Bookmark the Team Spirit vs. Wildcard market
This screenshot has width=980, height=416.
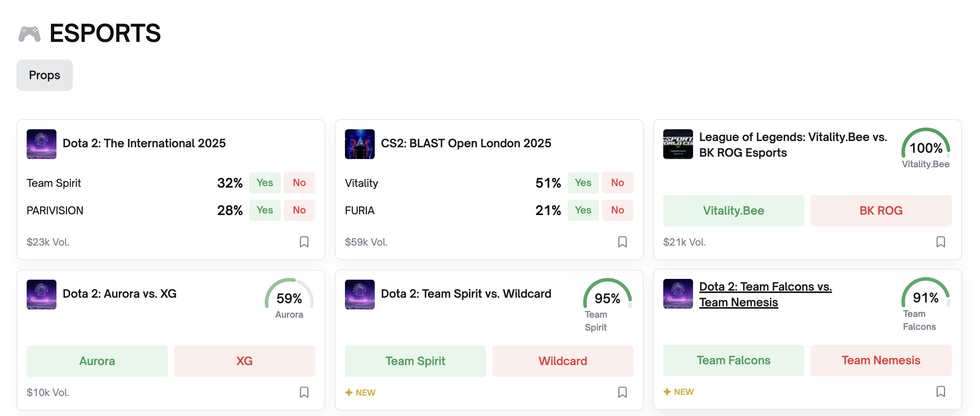[x=622, y=392]
